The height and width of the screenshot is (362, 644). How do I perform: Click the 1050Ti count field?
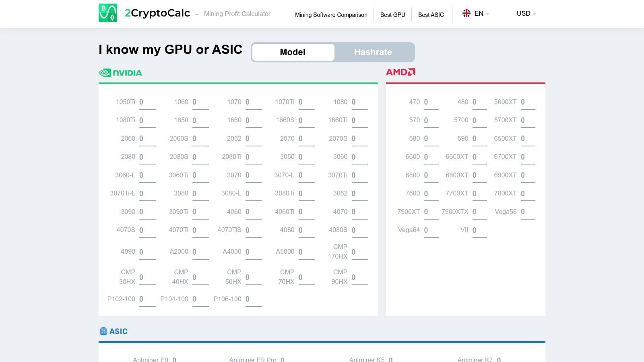coord(147,102)
